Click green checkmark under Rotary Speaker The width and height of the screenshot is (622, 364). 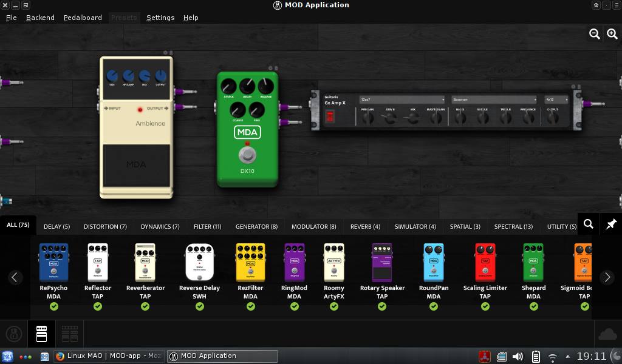[x=382, y=306]
